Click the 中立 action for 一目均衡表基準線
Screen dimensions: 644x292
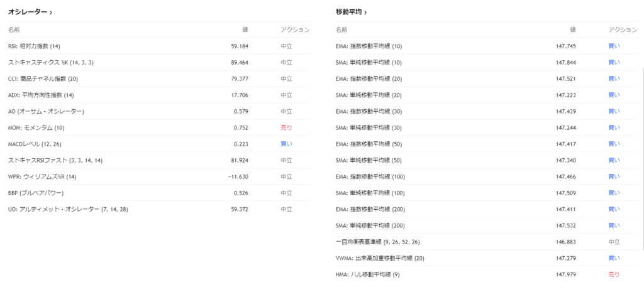click(x=614, y=242)
